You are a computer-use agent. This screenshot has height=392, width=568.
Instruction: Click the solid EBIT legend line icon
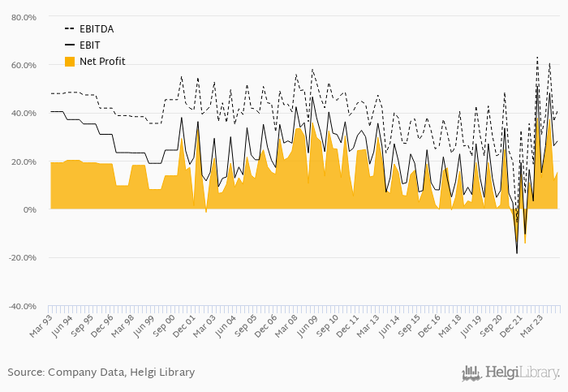click(x=70, y=45)
